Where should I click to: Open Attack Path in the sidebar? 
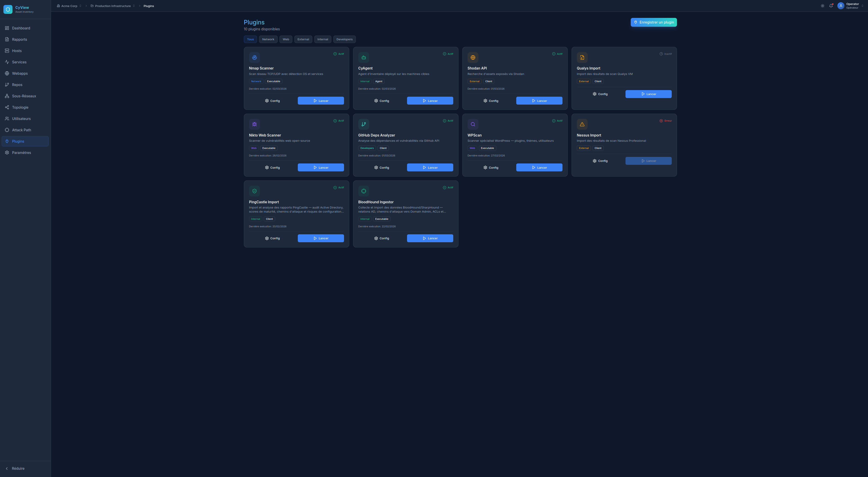click(x=21, y=130)
